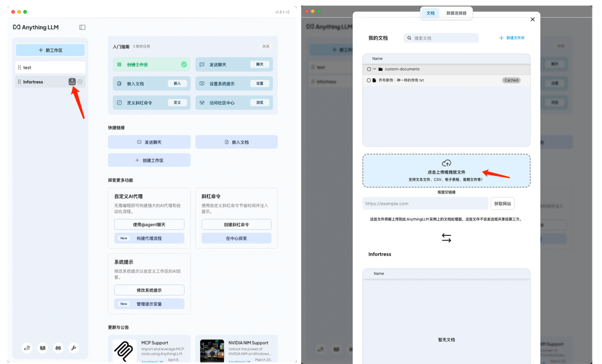This screenshot has width=602, height=364.
Task: Click the 点击上传或拖放文件 upload drop zone
Action: coord(446,171)
